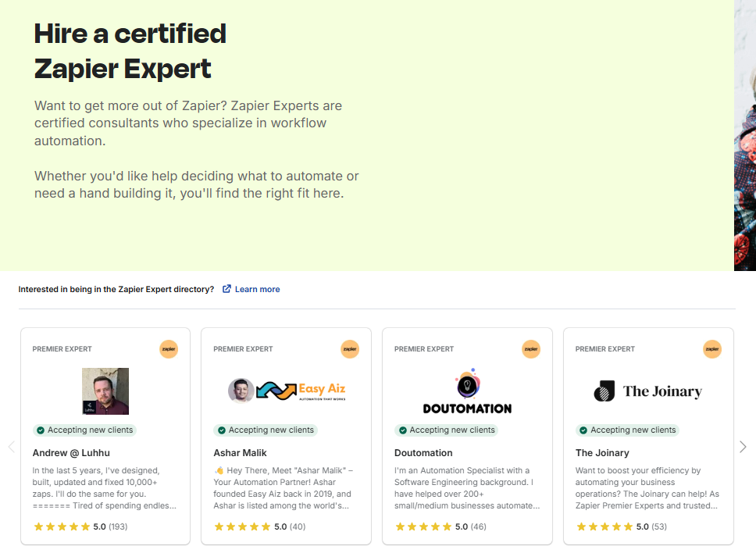Viewport: 756px width, 553px height.
Task: Click Zapier badge on The Joinary card
Action: point(712,349)
